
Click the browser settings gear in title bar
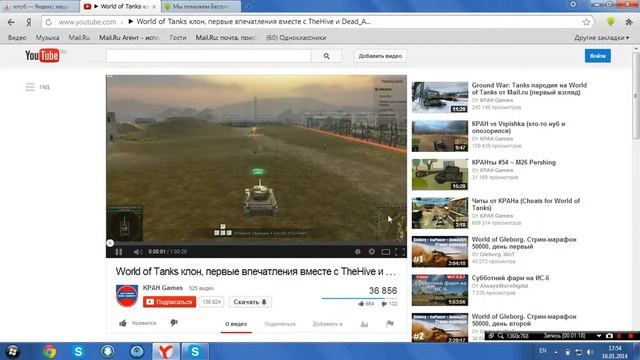pyautogui.click(x=573, y=4)
